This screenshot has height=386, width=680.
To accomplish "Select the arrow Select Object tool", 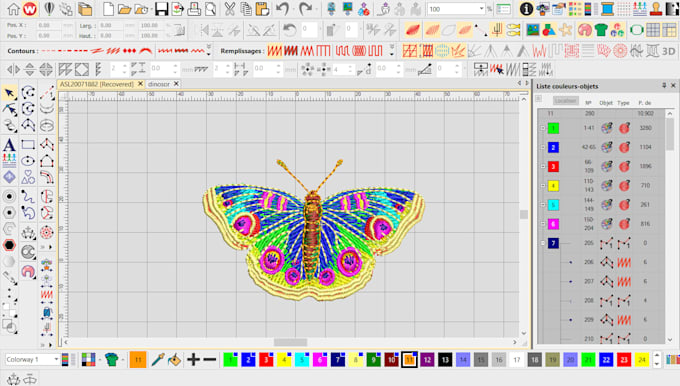I will (9, 93).
